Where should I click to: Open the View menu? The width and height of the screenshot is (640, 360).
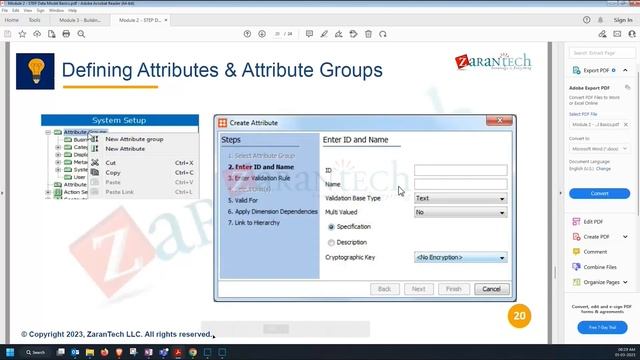(x=28, y=10)
